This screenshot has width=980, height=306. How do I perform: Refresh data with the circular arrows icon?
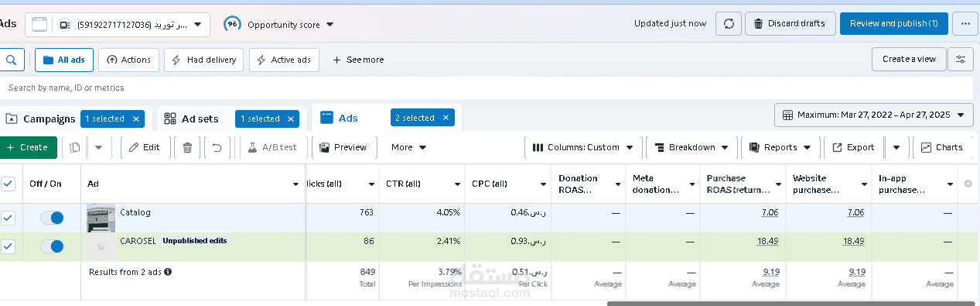(728, 23)
